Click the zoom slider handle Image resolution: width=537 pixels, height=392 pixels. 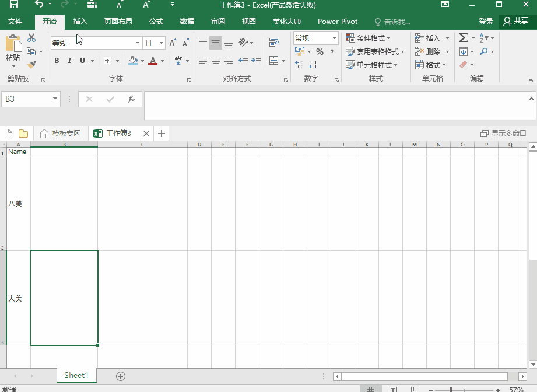coord(451,390)
